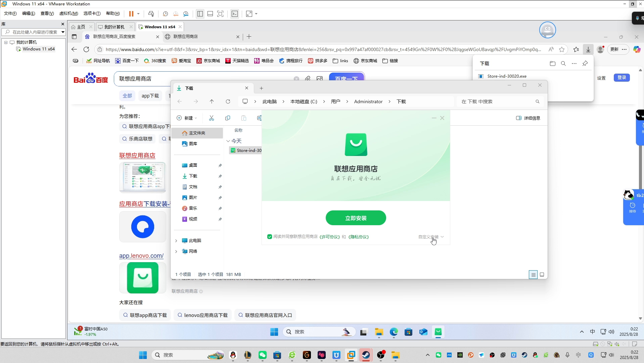The image size is (644, 363).
Task: Take a snapshot of the virtual machine
Action: pos(165,14)
